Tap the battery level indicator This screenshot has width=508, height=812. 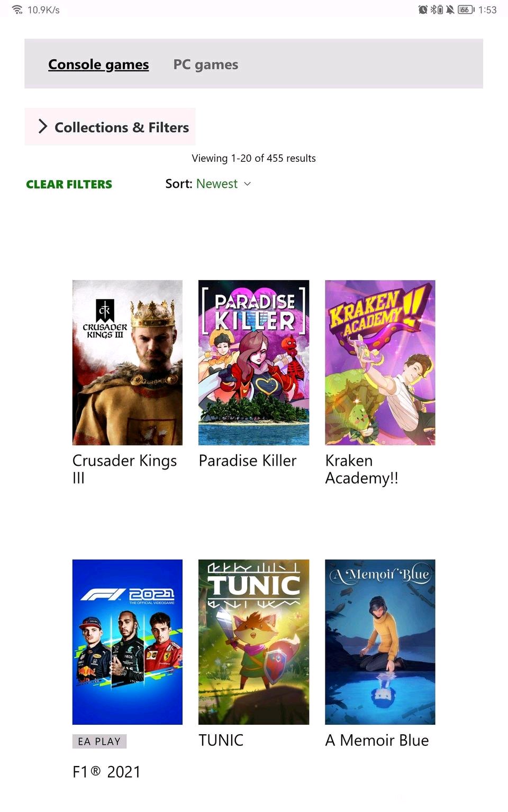point(466,10)
